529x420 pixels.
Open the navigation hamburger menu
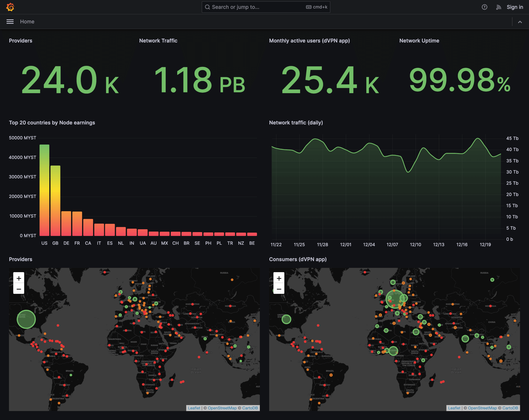[10, 21]
